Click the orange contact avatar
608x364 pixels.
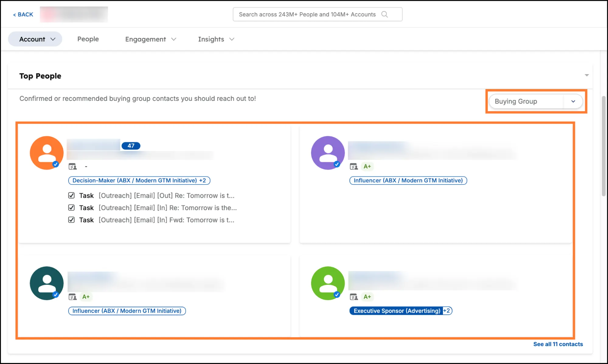pyautogui.click(x=47, y=153)
